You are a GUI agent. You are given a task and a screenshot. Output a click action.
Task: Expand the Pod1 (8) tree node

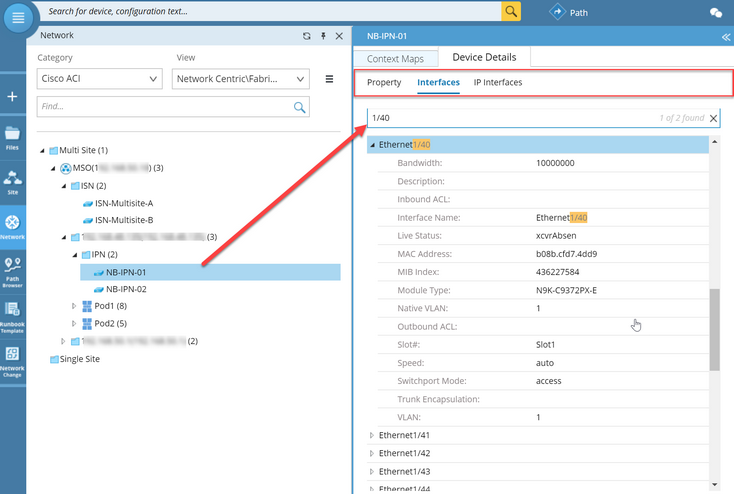coord(74,306)
